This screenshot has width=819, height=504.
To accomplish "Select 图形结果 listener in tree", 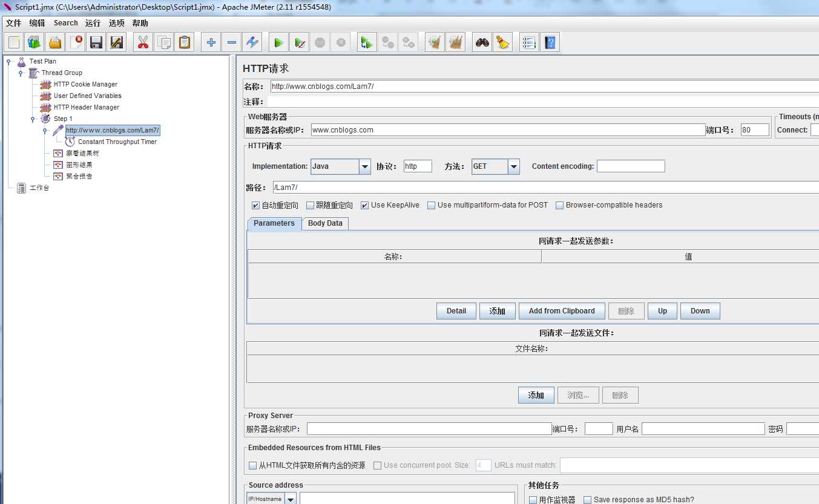I will [x=79, y=165].
